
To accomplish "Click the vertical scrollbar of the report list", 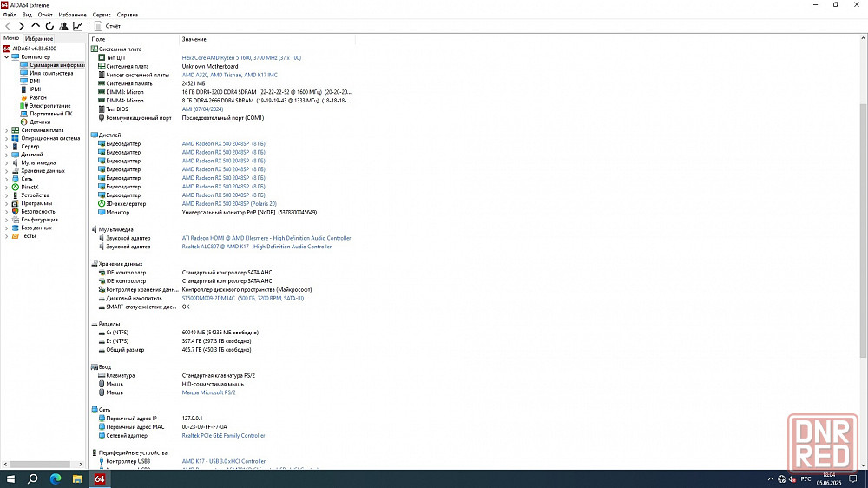I will [x=863, y=230].
